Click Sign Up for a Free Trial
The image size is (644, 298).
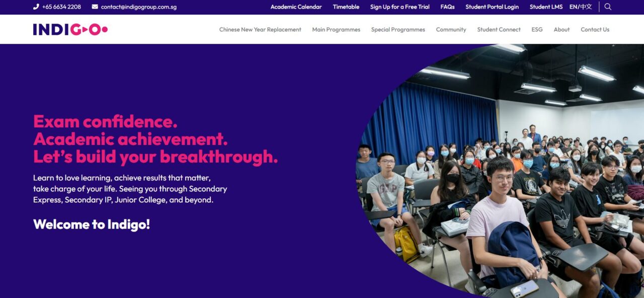point(399,7)
